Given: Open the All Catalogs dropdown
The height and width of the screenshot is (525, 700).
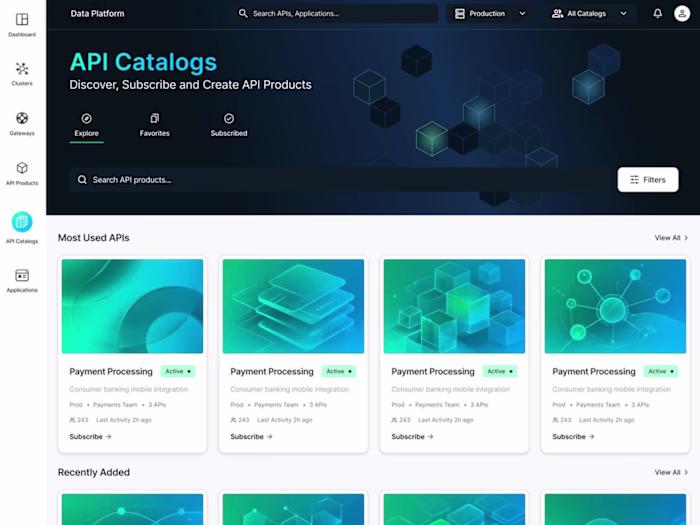Looking at the screenshot, I should point(590,13).
